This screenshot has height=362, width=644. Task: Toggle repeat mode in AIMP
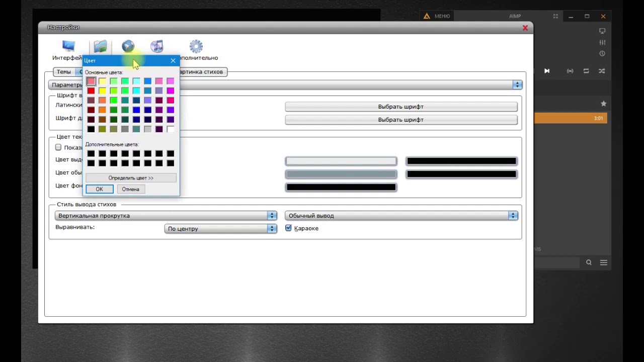click(x=586, y=71)
